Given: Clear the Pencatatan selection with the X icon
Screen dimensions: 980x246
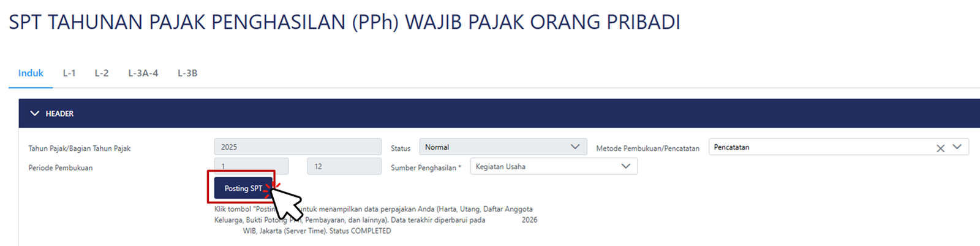Looking at the screenshot, I should (x=940, y=148).
